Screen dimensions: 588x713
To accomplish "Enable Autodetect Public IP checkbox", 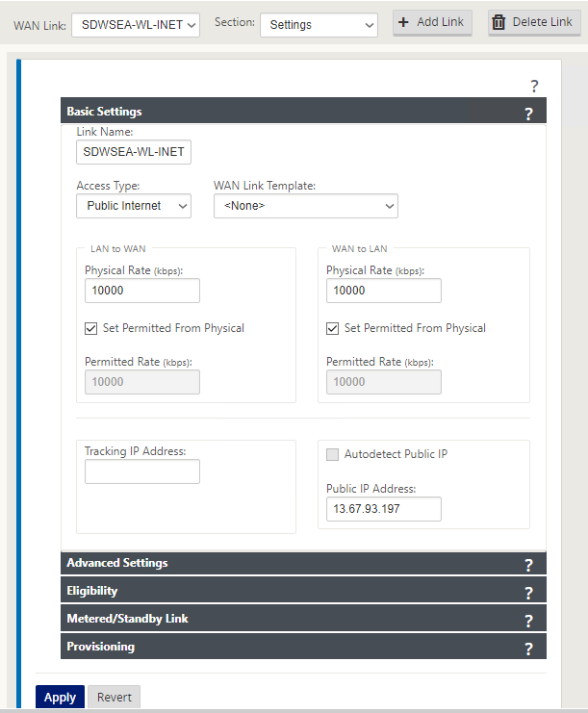I will tap(332, 454).
